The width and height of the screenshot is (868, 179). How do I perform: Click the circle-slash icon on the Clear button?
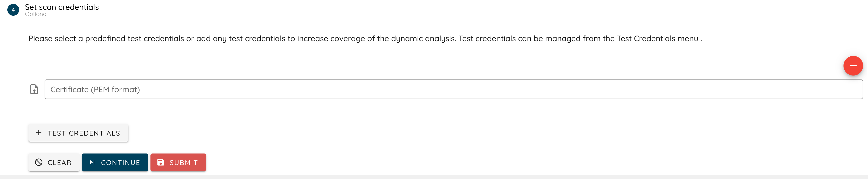coord(39,163)
